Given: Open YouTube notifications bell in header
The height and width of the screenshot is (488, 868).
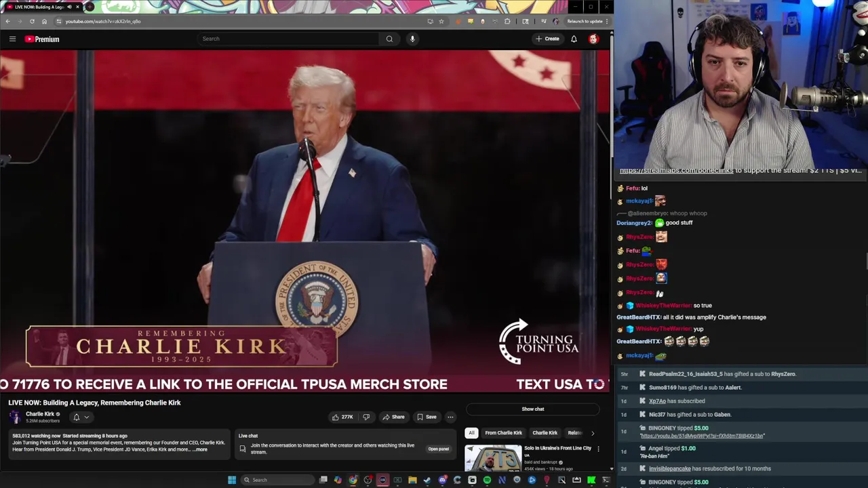Looking at the screenshot, I should point(574,39).
